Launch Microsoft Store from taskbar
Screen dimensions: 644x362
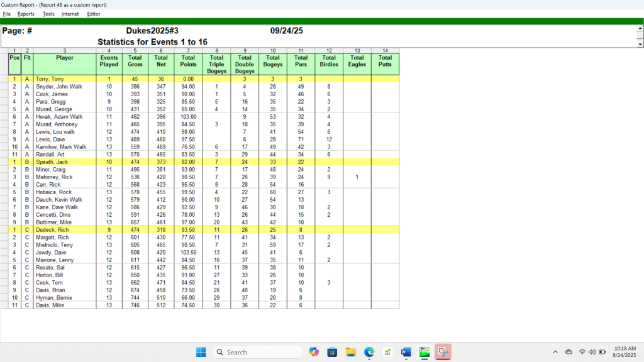pyautogui.click(x=332, y=352)
